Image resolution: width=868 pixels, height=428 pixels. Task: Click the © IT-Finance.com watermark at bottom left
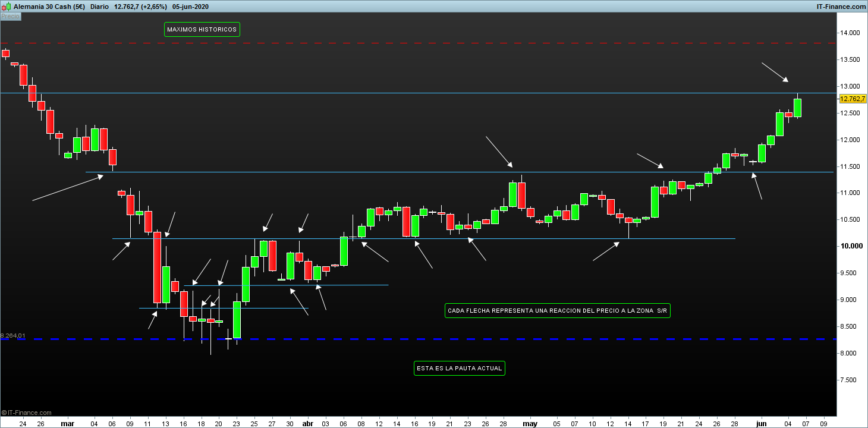[x=27, y=413]
